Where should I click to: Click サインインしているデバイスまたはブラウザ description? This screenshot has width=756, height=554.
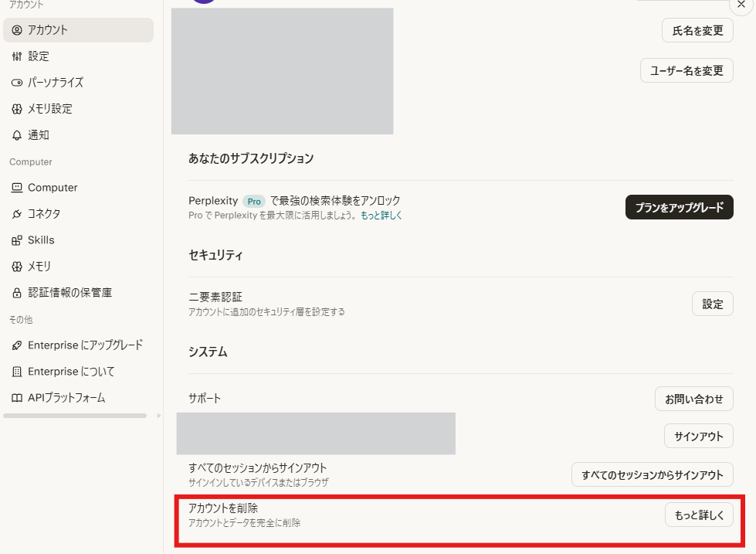(259, 483)
